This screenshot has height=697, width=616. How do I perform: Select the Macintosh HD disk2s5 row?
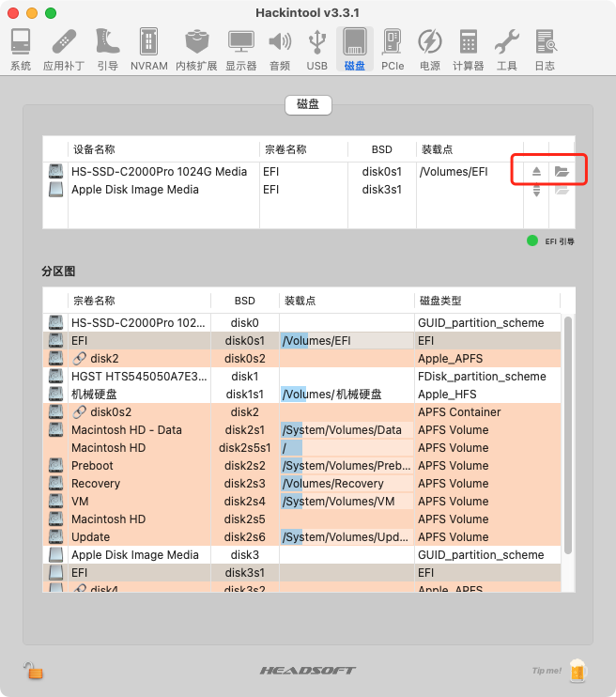point(302,519)
